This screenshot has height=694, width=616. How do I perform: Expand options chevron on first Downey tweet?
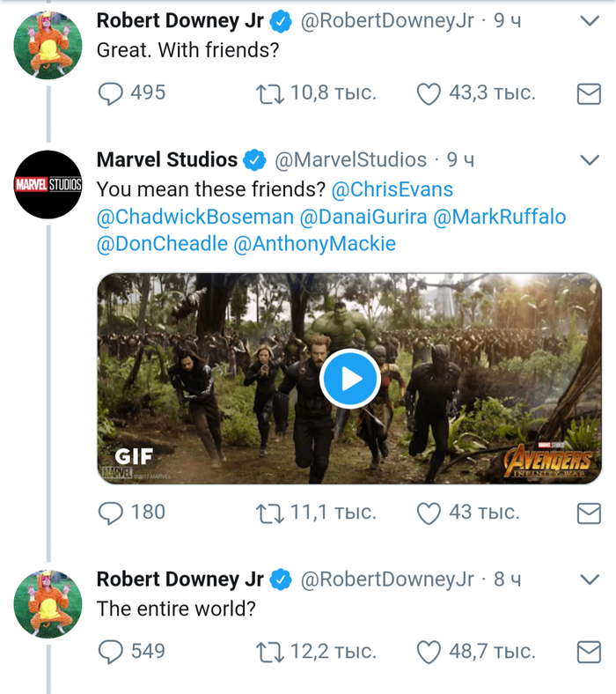click(590, 20)
